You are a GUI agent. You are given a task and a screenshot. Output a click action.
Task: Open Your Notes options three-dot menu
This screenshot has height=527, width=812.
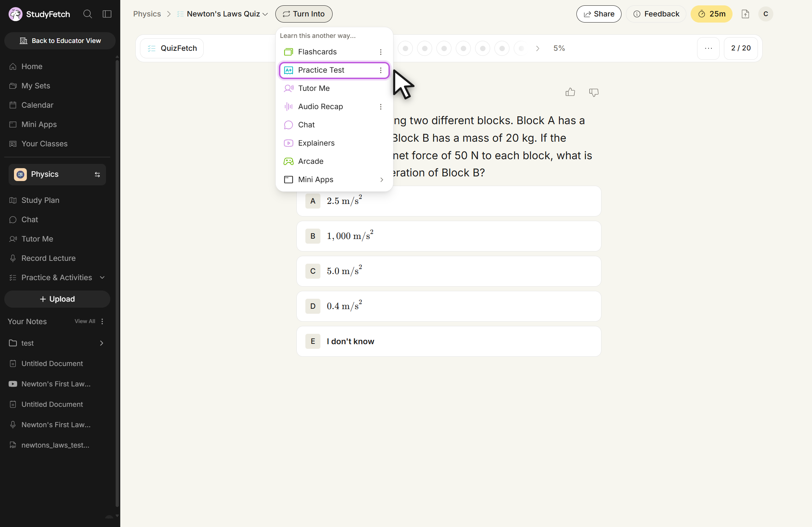102,321
